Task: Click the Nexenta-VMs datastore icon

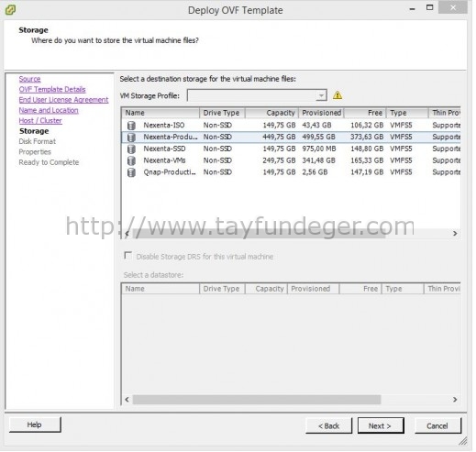Action: 131,161
